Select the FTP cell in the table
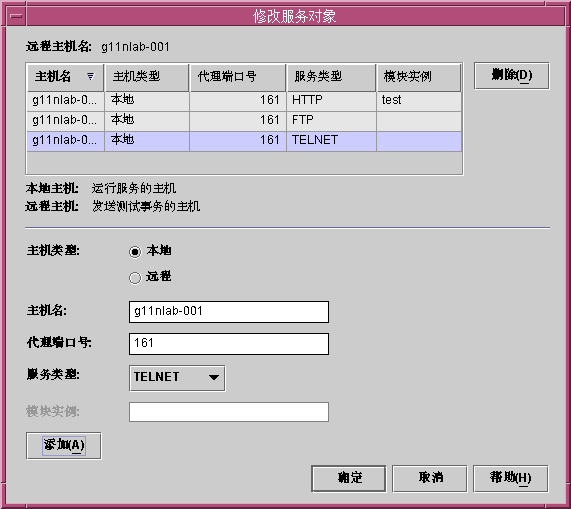Image resolution: width=571 pixels, height=509 pixels. tap(331, 121)
